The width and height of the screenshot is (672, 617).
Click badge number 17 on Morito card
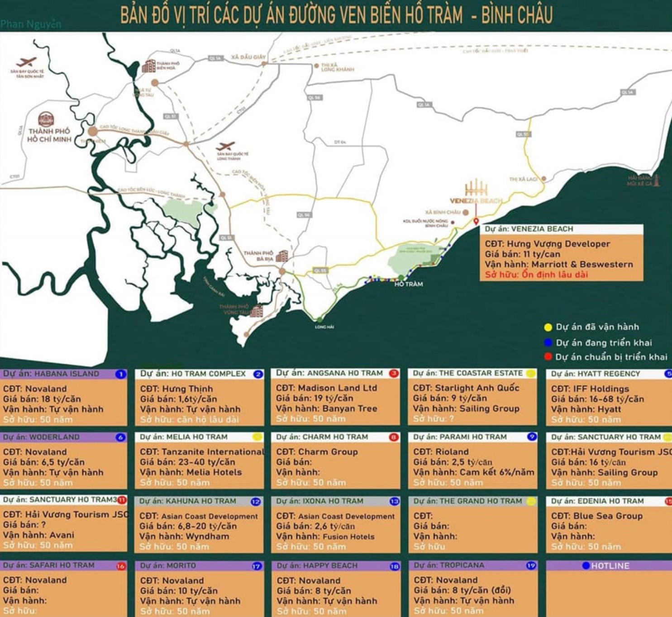(x=257, y=566)
